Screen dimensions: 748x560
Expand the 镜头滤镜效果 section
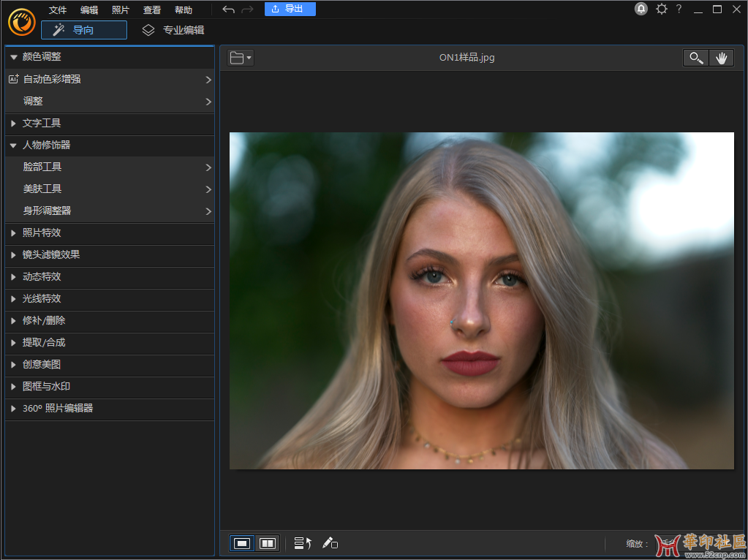tap(110, 254)
